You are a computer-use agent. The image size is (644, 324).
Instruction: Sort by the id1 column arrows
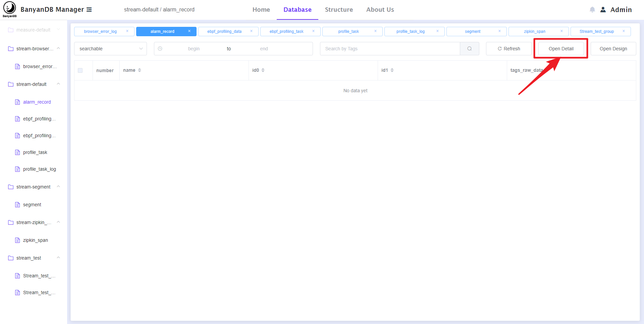[392, 70]
